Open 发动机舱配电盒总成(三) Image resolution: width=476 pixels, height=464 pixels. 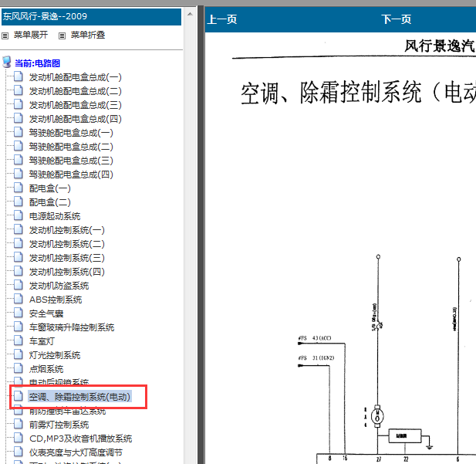tap(76, 105)
